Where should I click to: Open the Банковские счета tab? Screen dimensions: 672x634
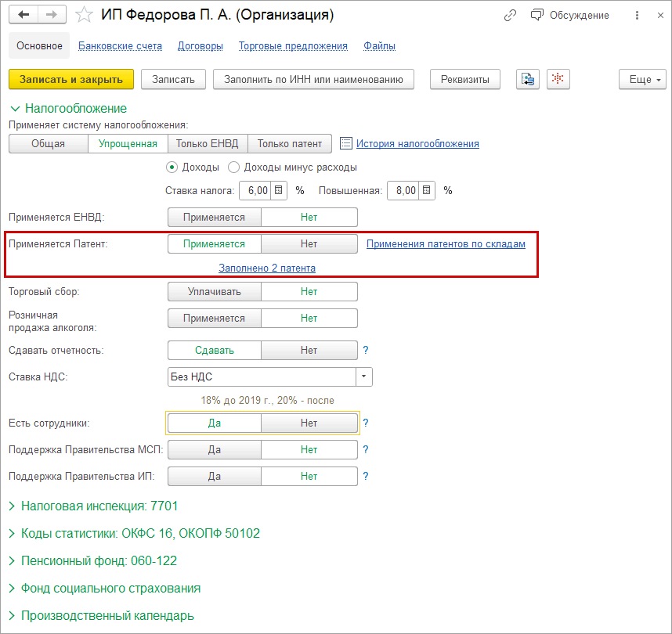pyautogui.click(x=120, y=46)
